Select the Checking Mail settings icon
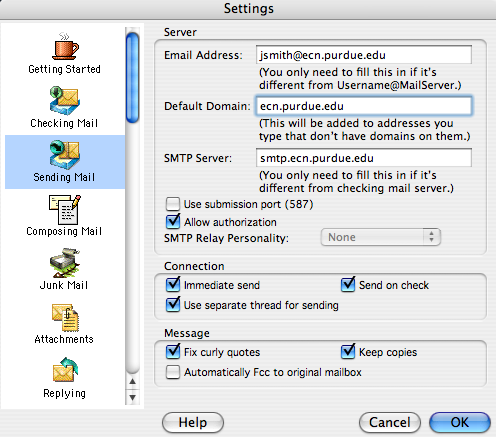Screen dimensions: 496x437 65,100
